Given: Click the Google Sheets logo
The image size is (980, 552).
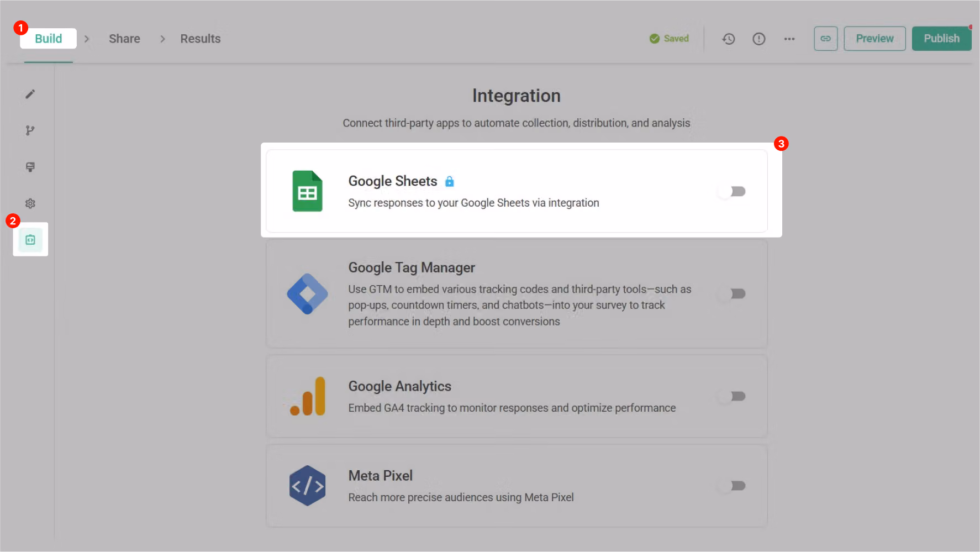Looking at the screenshot, I should click(307, 191).
